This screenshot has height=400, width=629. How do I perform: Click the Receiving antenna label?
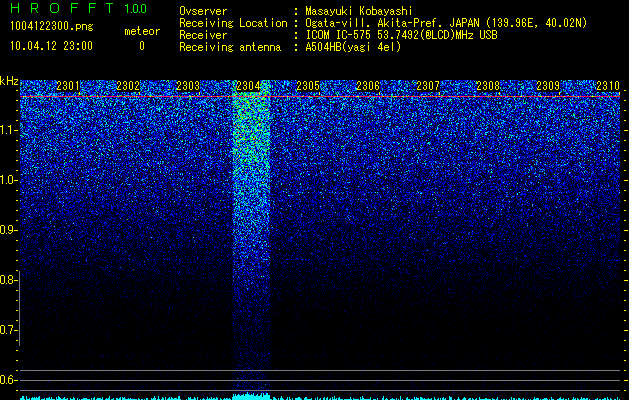click(230, 47)
